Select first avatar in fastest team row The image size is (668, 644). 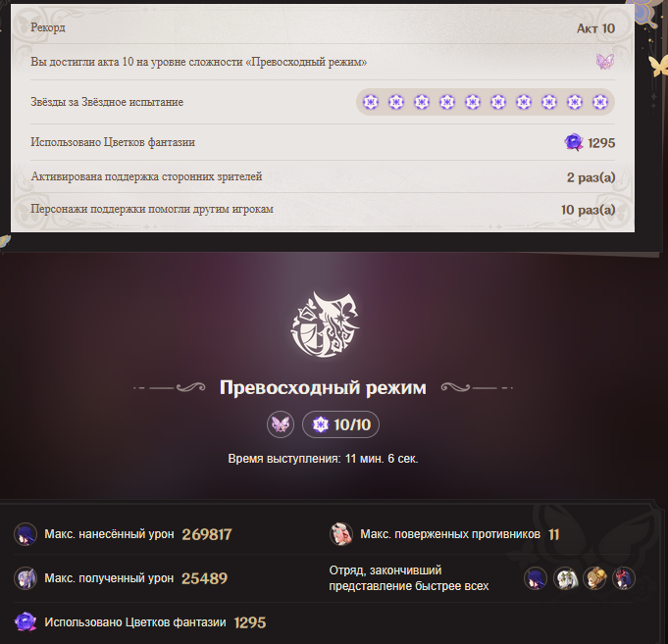[x=536, y=578]
